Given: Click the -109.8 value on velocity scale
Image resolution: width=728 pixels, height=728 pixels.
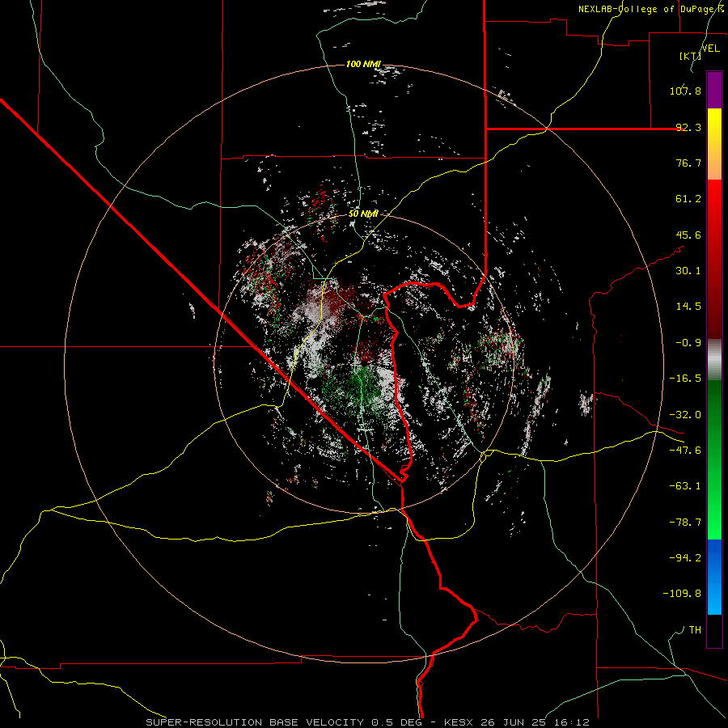Looking at the screenshot, I should [682, 594].
